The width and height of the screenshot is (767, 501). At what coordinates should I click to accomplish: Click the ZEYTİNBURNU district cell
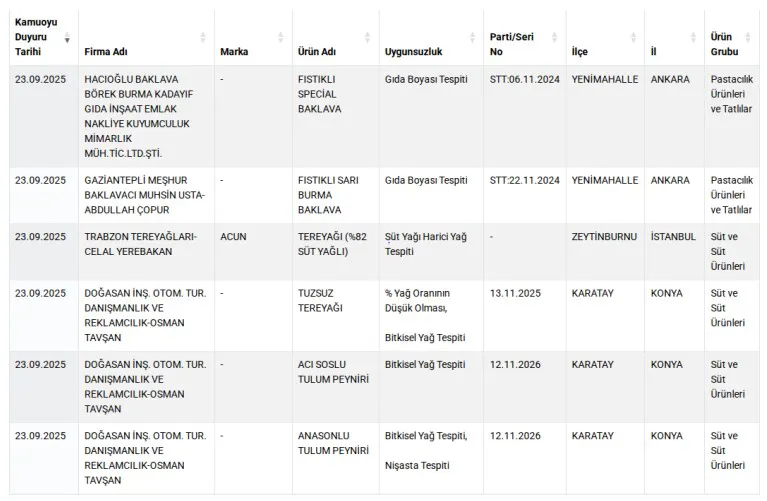tap(604, 237)
